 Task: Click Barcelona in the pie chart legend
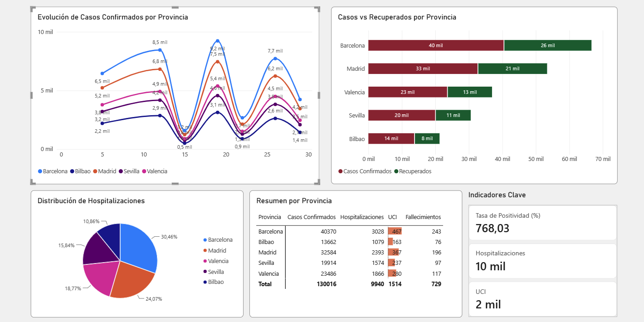(218, 240)
